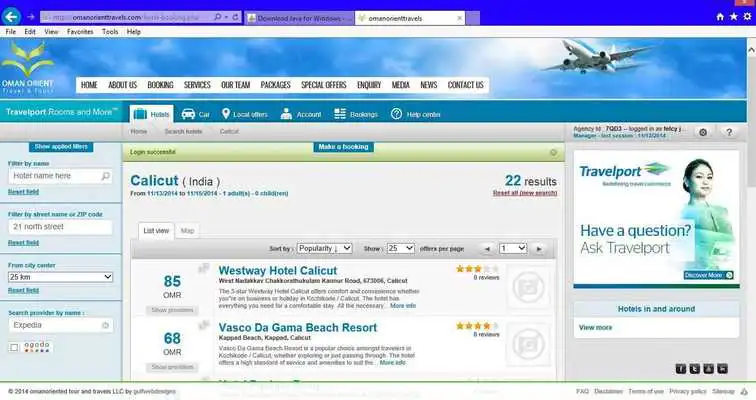
Task: Click the Facebook social icon
Action: click(680, 369)
